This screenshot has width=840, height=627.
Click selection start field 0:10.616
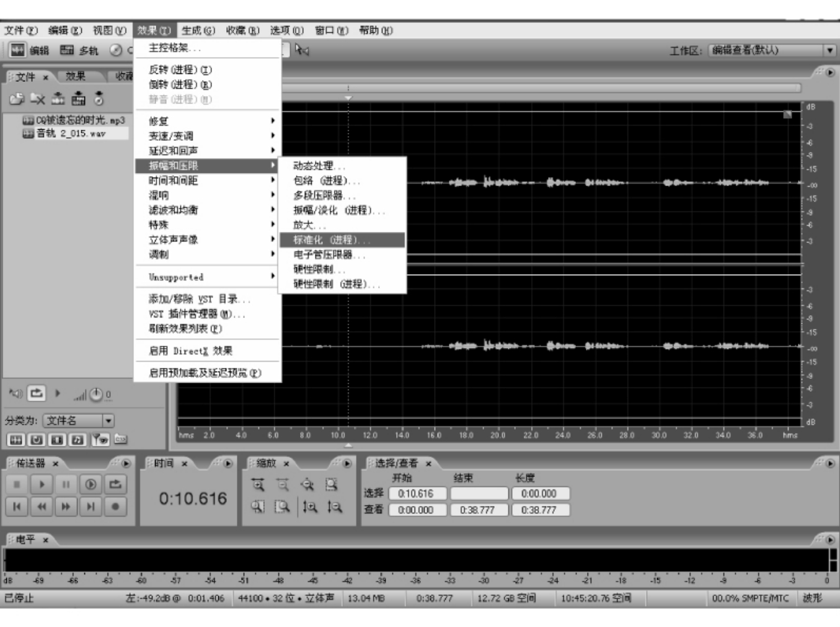(x=417, y=494)
